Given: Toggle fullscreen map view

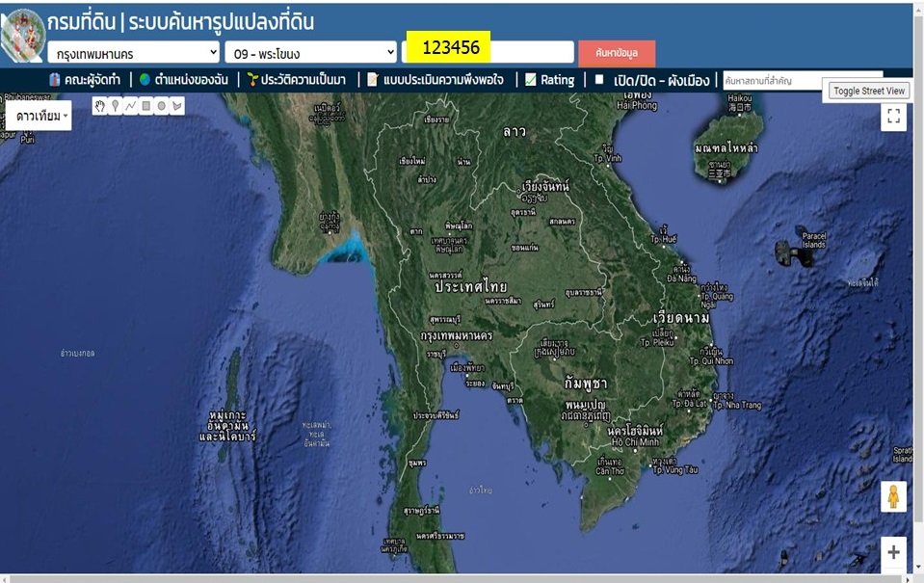Looking at the screenshot, I should [x=893, y=117].
